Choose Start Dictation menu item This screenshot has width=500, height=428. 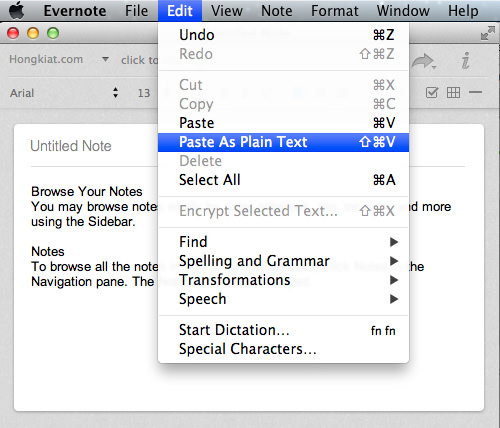[283, 330]
